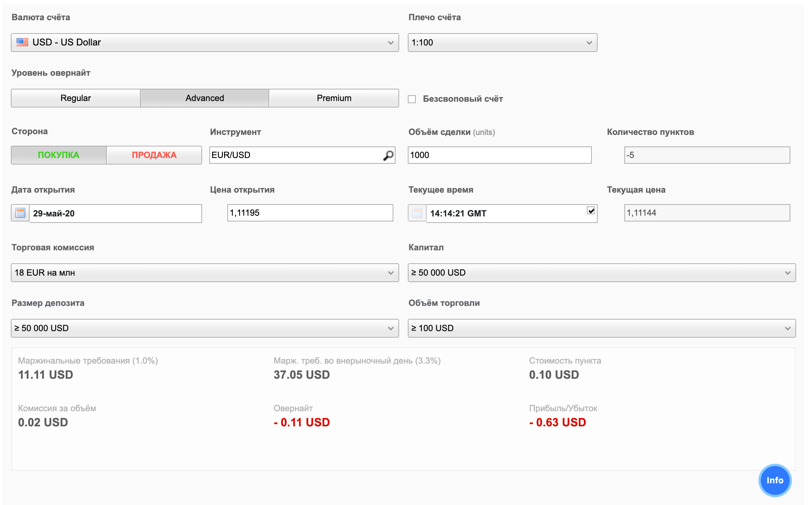Switch side to ПРОДАЖА
Image resolution: width=812 pixels, height=505 pixels.
point(154,155)
